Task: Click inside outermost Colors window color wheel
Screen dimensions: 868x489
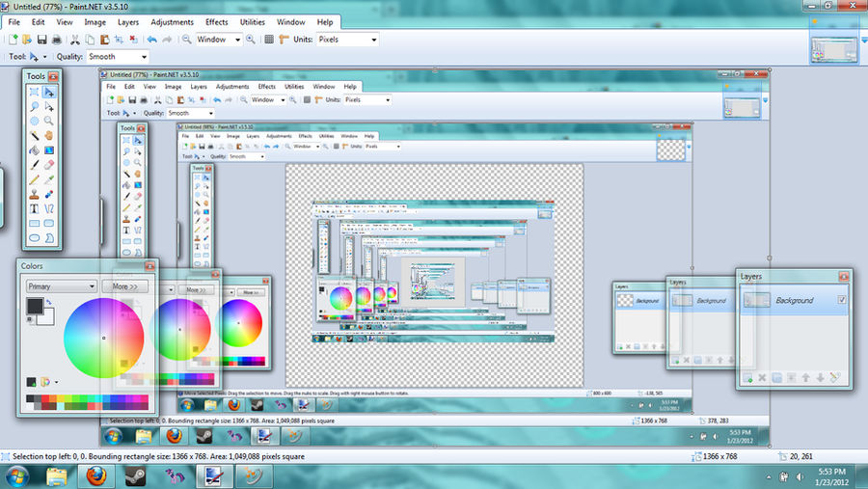Action: pos(103,338)
